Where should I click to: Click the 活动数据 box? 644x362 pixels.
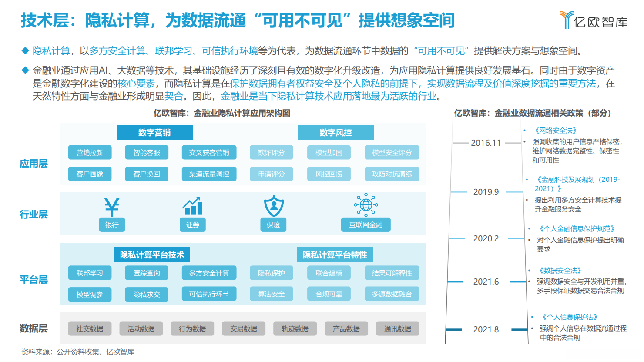coord(141,329)
